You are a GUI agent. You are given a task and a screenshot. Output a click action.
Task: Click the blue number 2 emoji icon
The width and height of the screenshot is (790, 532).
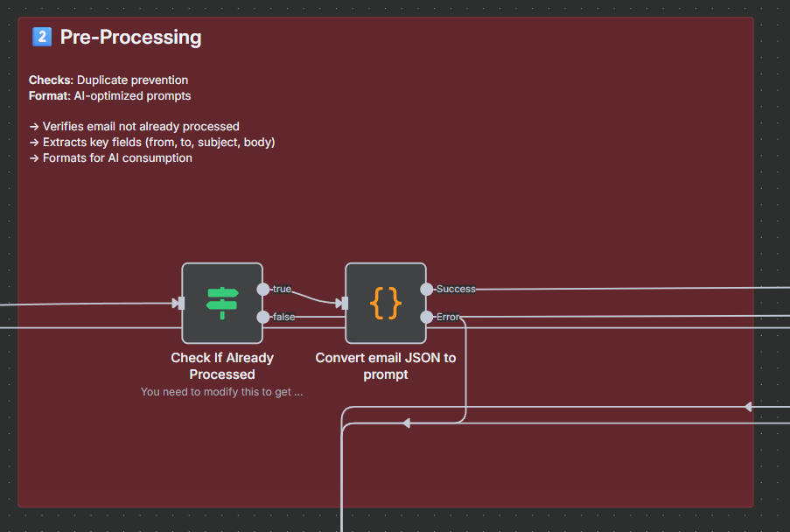pos(42,37)
